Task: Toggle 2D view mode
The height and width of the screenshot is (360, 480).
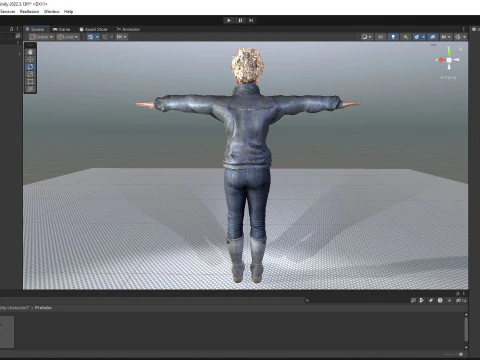Action: [381, 37]
